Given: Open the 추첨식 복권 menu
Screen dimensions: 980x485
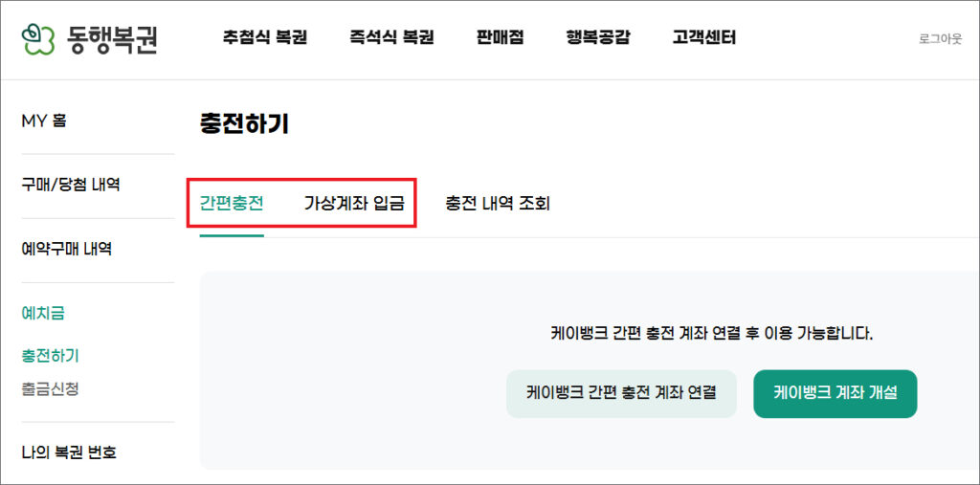Looking at the screenshot, I should [x=265, y=38].
